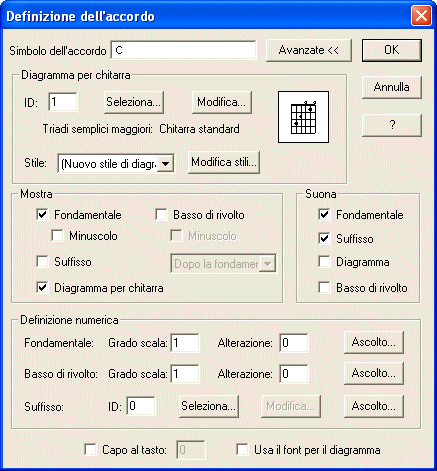This screenshot has width=437, height=471.
Task: Enable Basso di rivolto in Mostra
Action: point(161,215)
